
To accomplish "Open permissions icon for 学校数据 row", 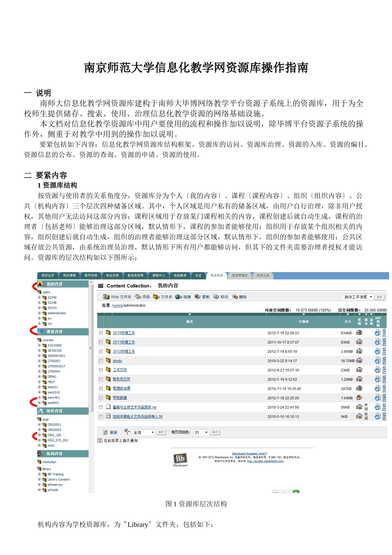I will point(359,398).
